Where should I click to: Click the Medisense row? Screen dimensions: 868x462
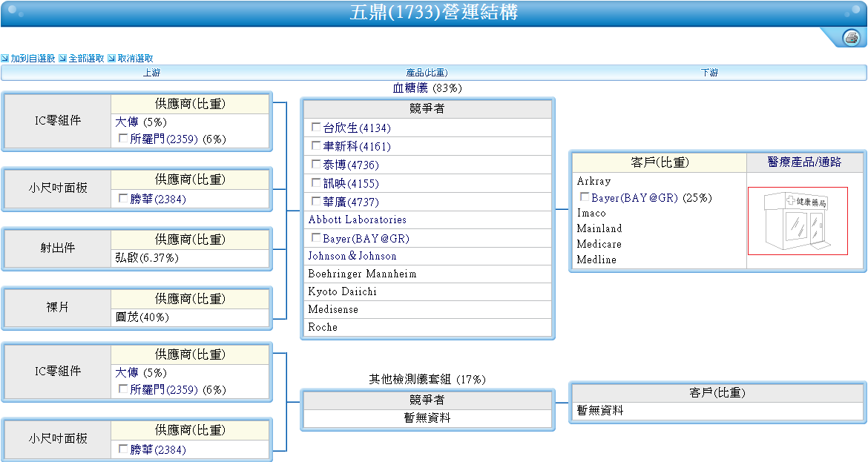[x=427, y=309]
